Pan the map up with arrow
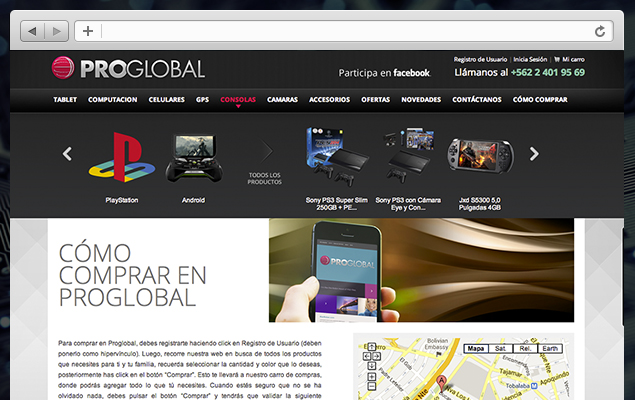Viewport: 635px width, 400px height. point(371,347)
